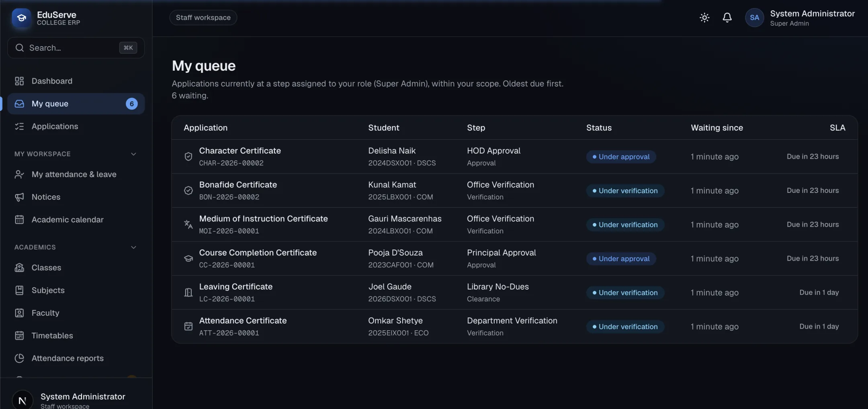Click the Classes building icon

[x=19, y=268]
